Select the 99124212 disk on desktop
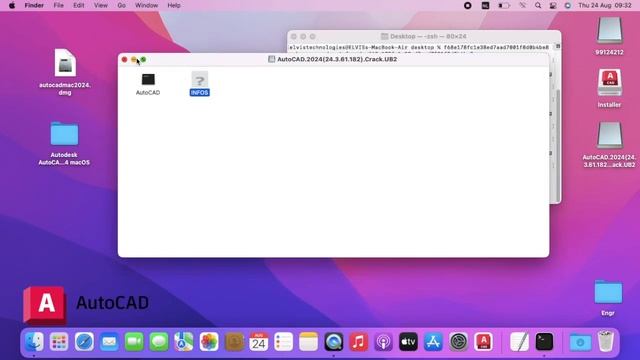 (609, 36)
